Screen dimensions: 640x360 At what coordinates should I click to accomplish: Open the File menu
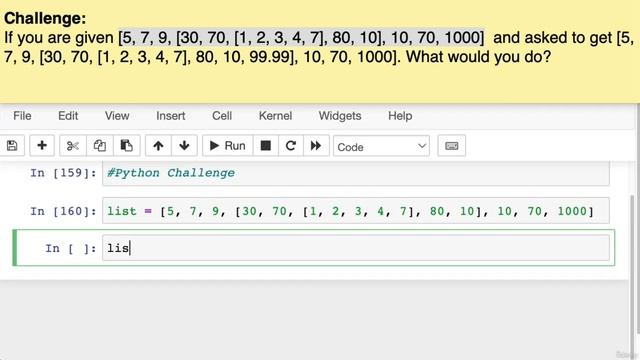22,116
